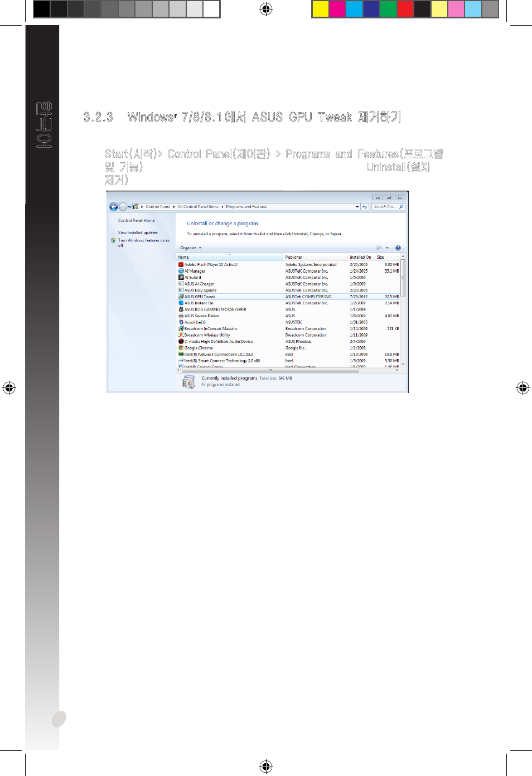
Task: Sort list by Name column header
Action: 230,257
